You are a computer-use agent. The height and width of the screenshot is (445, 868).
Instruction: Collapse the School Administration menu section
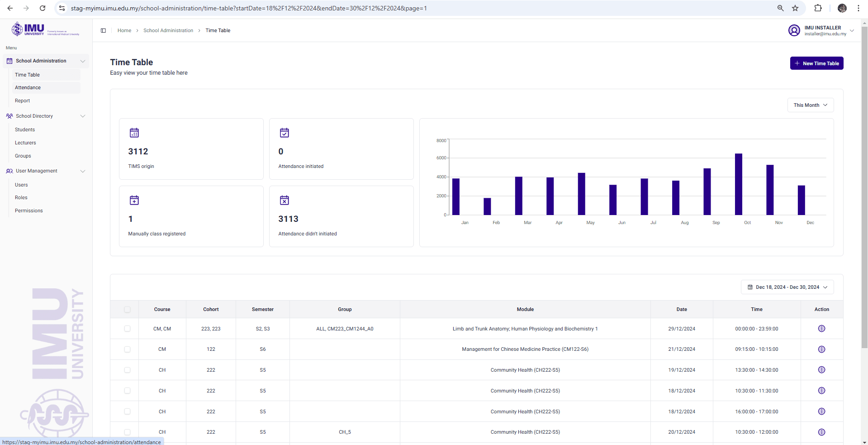(x=83, y=61)
